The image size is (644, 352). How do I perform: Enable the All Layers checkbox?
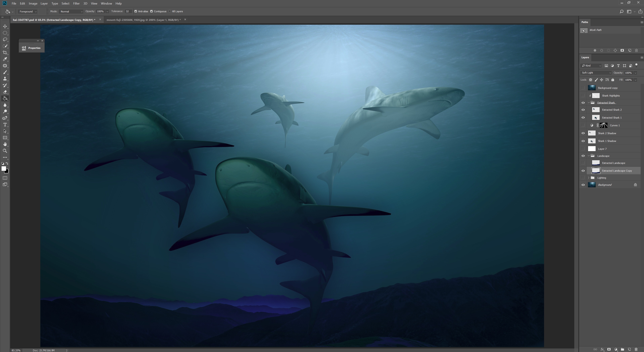[x=170, y=11]
